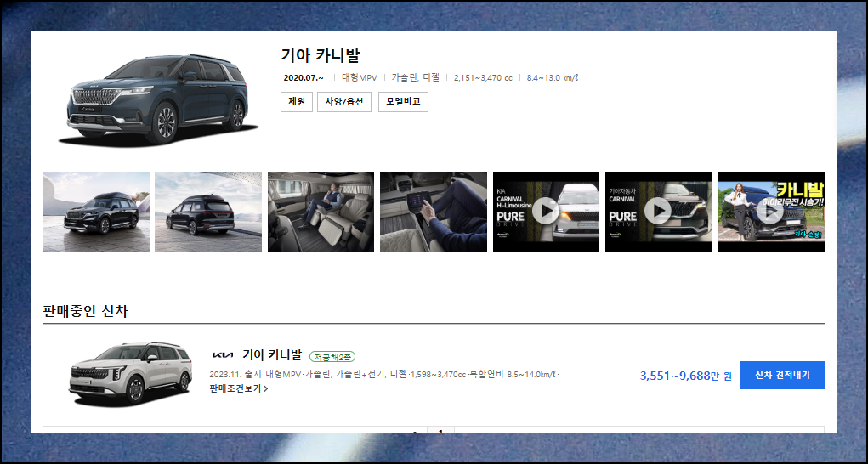Image resolution: width=868 pixels, height=464 pixels.
Task: Click the main dark blue Carnival image
Action: [158, 99]
